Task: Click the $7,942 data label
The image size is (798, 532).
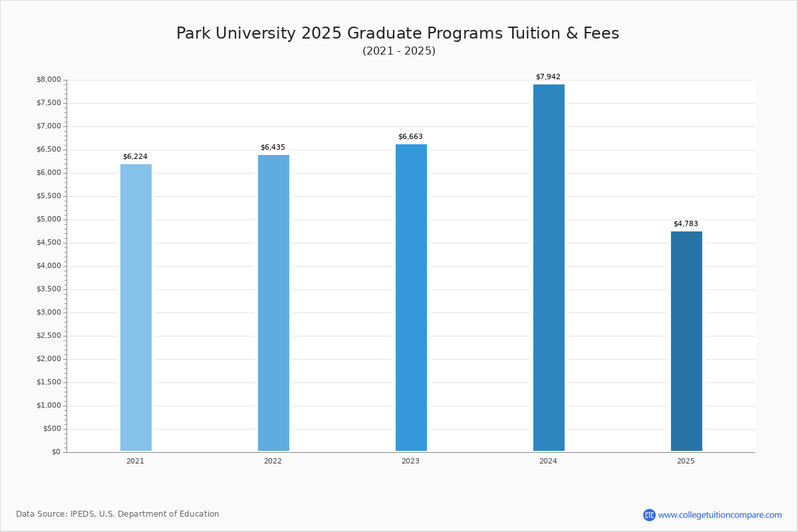Action: (x=548, y=77)
